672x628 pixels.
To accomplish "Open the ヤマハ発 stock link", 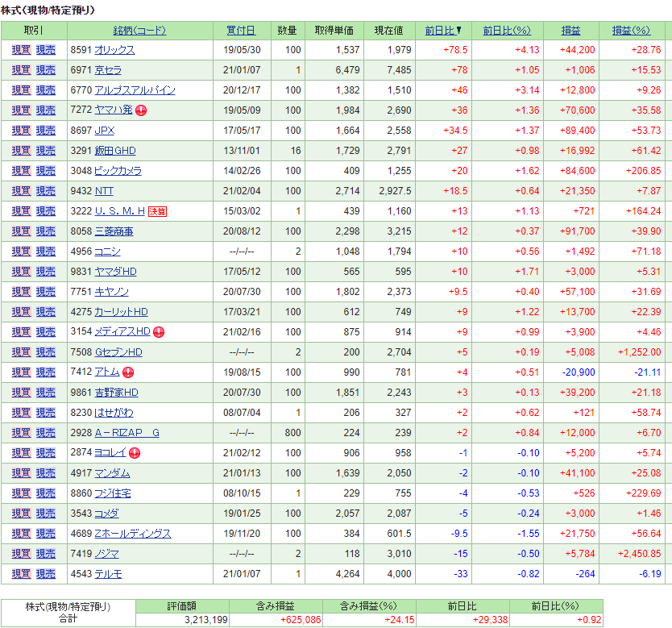I will (114, 110).
